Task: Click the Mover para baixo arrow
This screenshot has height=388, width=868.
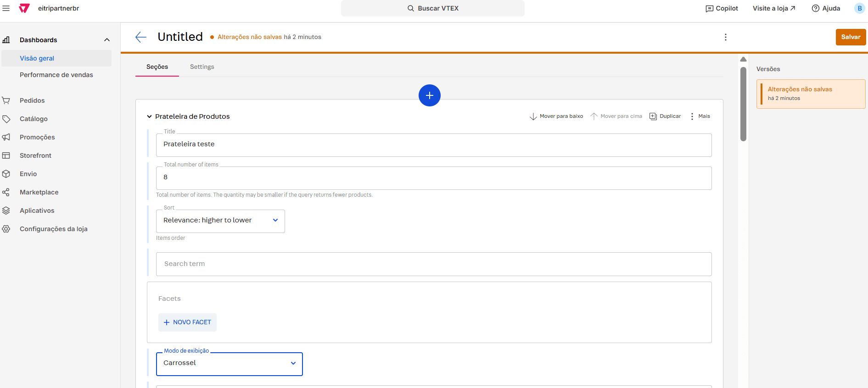Action: (533, 116)
